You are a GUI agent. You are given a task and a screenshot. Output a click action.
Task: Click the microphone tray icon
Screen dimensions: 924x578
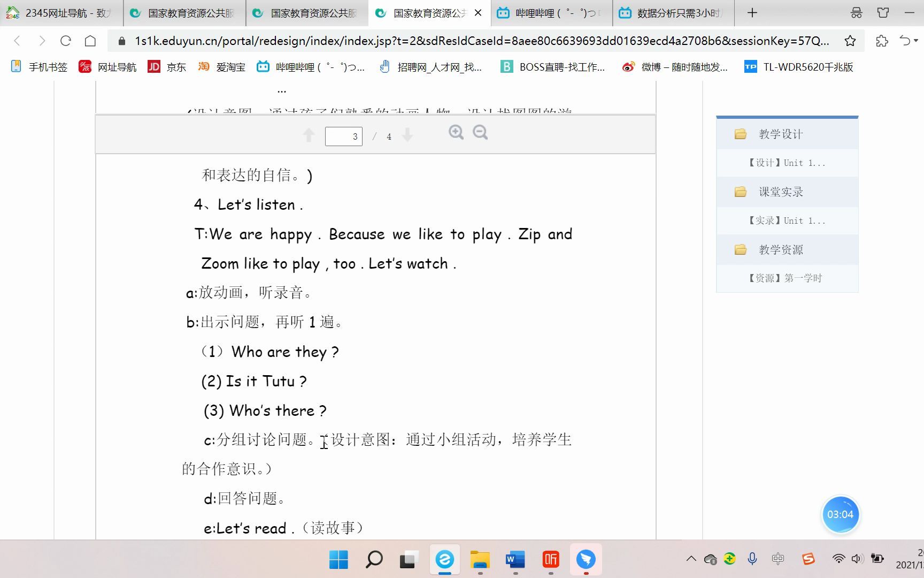[x=752, y=559]
